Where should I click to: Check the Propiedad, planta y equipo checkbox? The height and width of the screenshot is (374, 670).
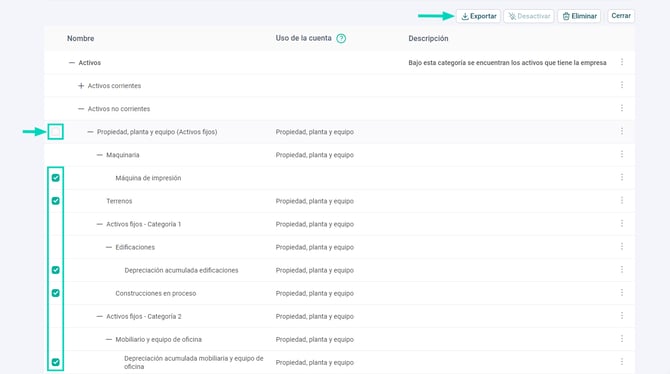(x=56, y=132)
